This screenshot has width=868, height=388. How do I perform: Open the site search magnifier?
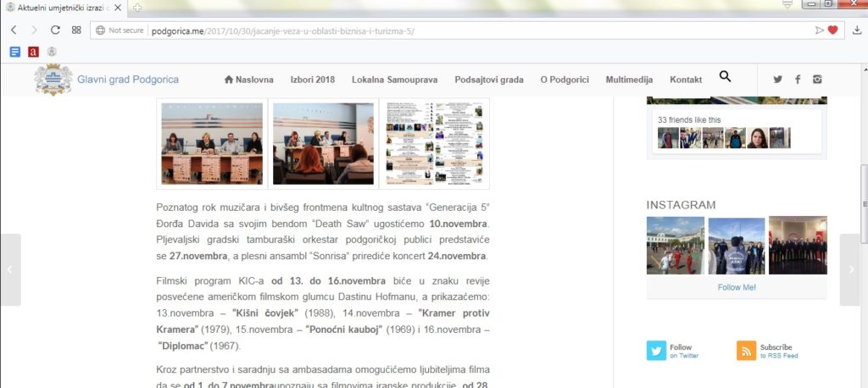point(725,76)
